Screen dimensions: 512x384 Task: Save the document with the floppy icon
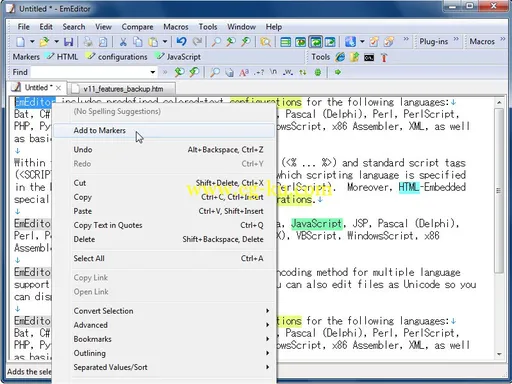click(x=68, y=42)
